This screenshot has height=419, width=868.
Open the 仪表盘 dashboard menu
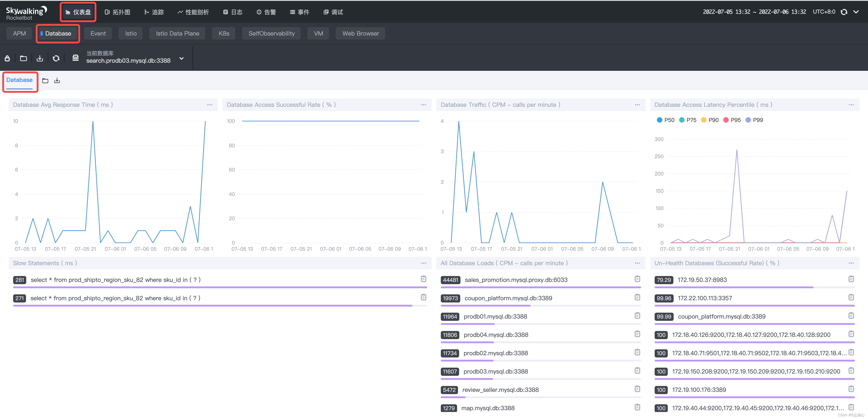[x=78, y=12]
